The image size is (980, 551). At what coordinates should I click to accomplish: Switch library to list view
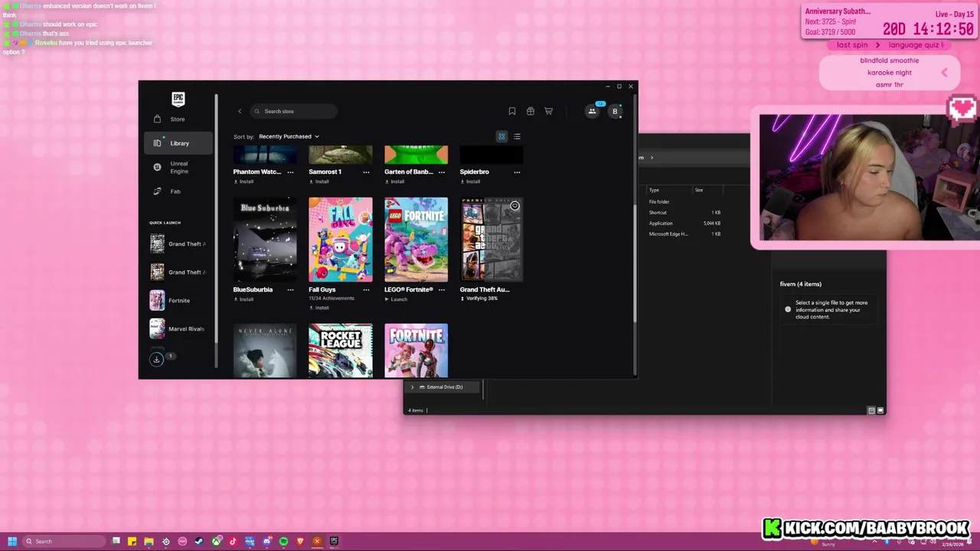click(x=517, y=137)
